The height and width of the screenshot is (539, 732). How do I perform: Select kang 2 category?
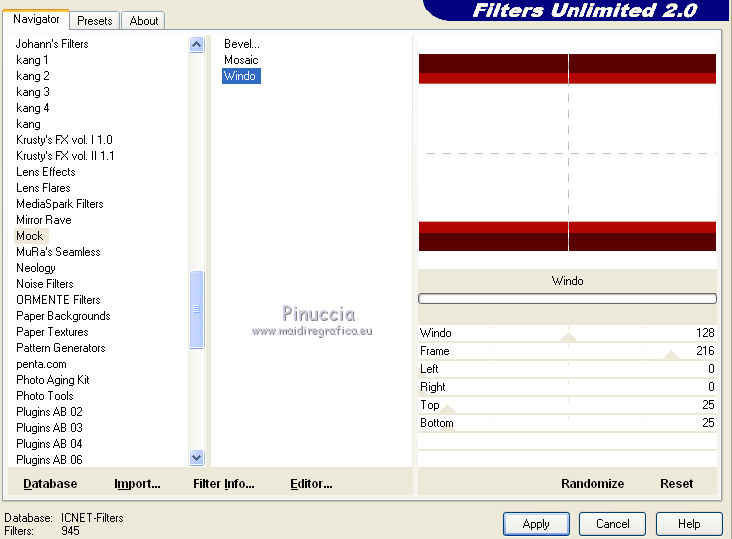(32, 76)
